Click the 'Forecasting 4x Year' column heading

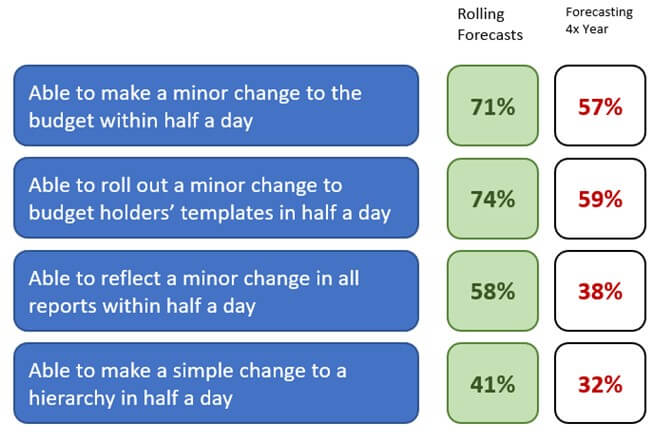coord(599,20)
